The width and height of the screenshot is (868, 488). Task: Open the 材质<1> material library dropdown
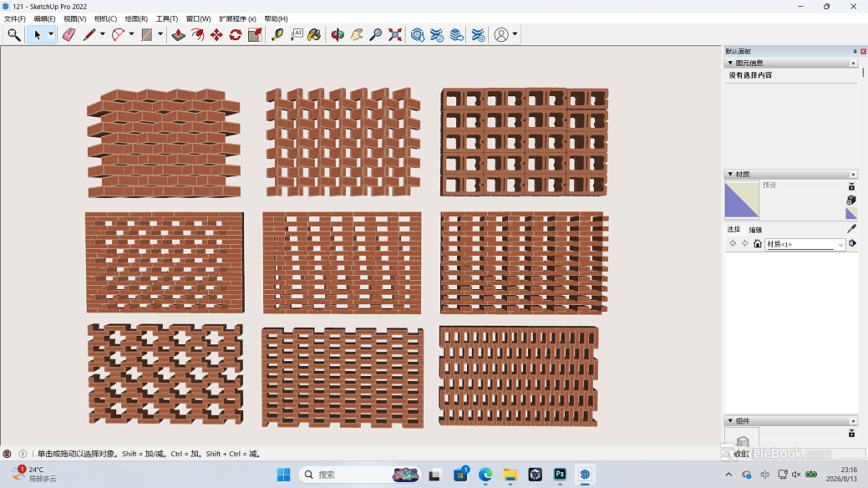[x=805, y=244]
